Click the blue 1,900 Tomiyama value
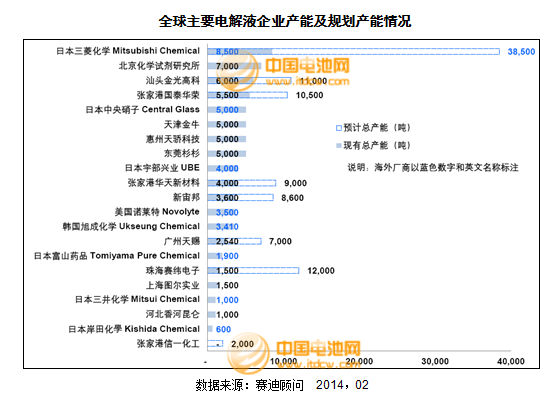The height and width of the screenshot is (397, 559). point(227,256)
